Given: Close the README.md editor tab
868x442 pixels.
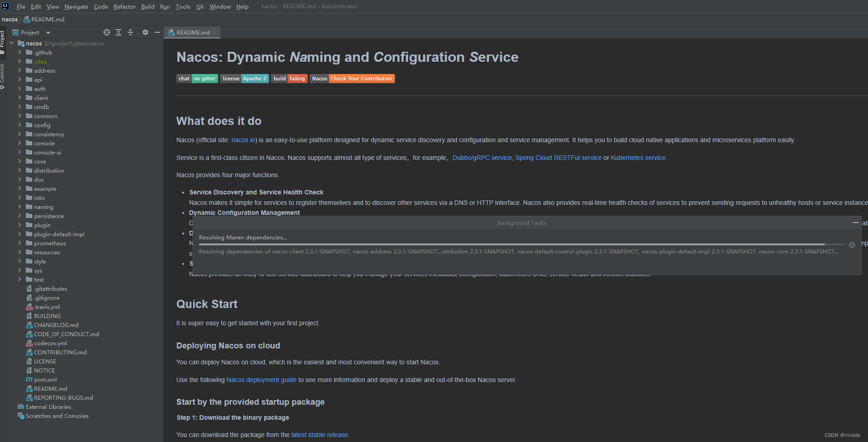Looking at the screenshot, I should tap(215, 32).
